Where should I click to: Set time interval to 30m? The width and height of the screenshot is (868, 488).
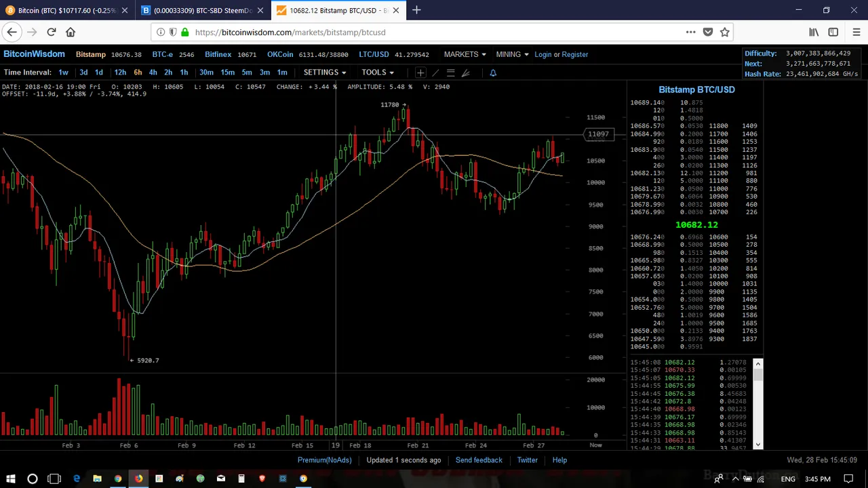point(206,73)
